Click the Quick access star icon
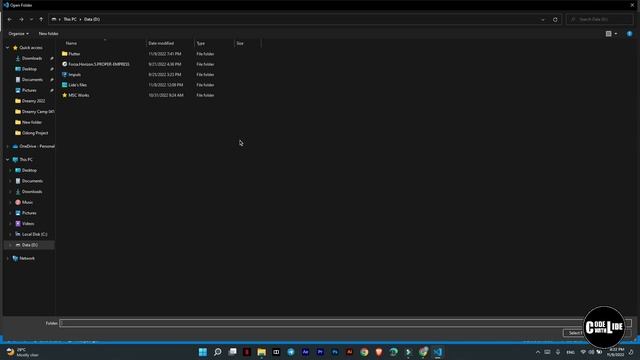Viewport: 640px width, 360px height. [x=15, y=48]
